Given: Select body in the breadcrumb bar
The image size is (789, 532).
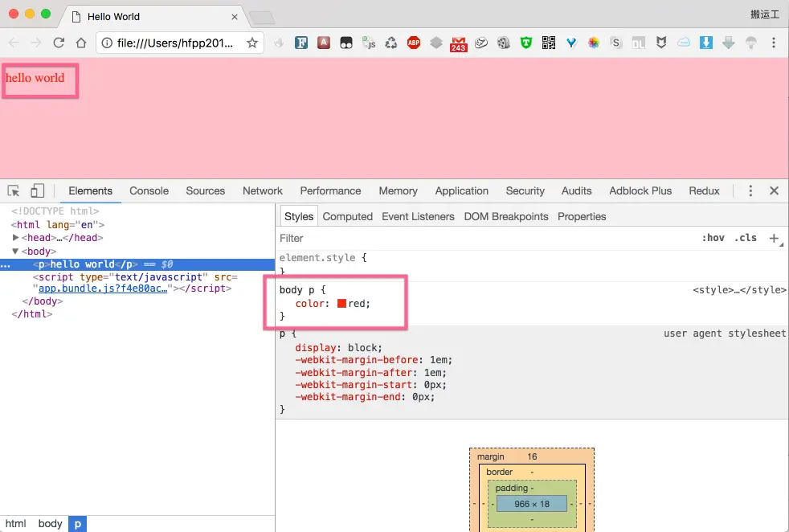Looking at the screenshot, I should click(51, 523).
